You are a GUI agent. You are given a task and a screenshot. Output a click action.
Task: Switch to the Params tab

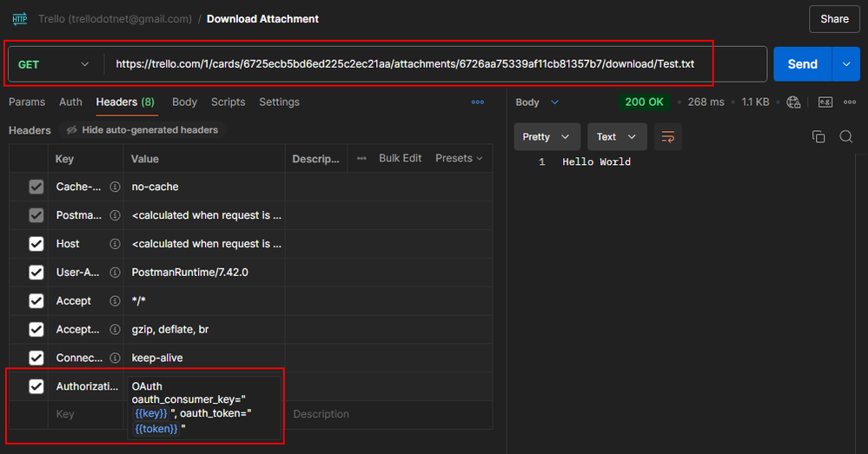(x=27, y=102)
